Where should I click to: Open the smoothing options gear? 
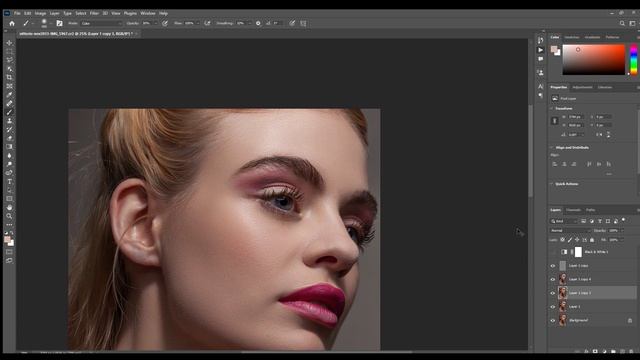258,23
